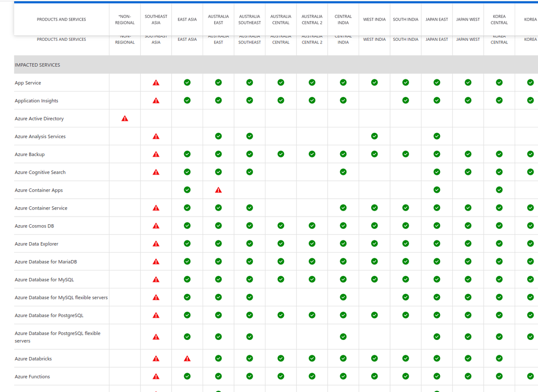Click the Azure Active Directory non-regional warning icon
This screenshot has width=538, height=392.
pyautogui.click(x=125, y=118)
